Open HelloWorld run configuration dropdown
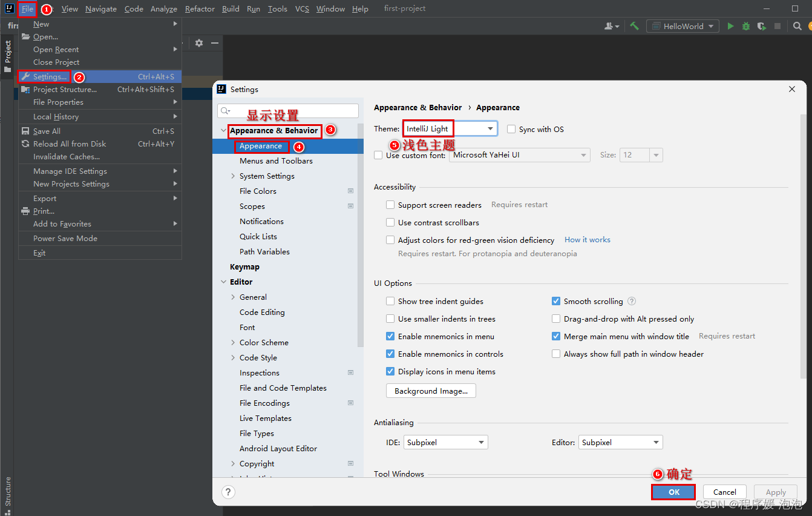 (x=683, y=26)
